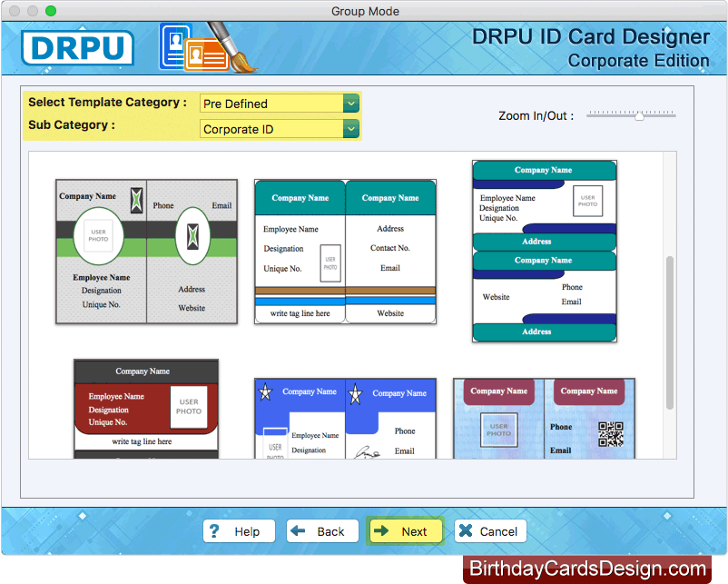
Task: Proceed with the Next button
Action: [406, 531]
